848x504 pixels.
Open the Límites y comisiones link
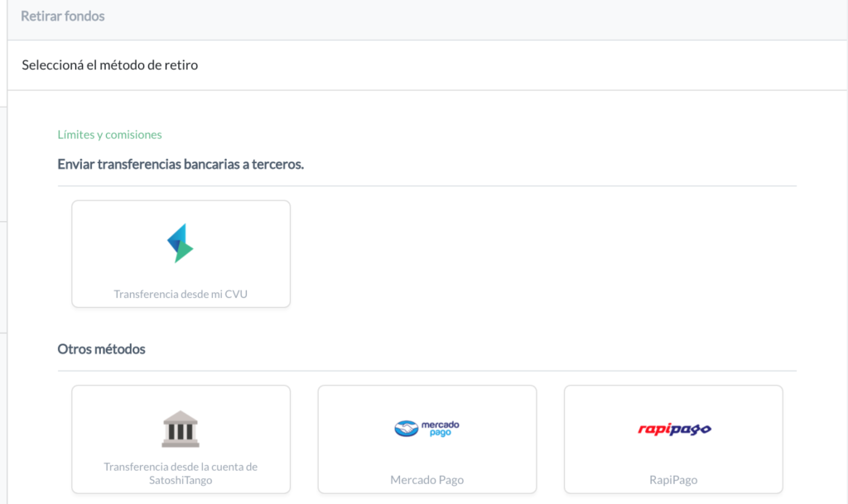110,135
